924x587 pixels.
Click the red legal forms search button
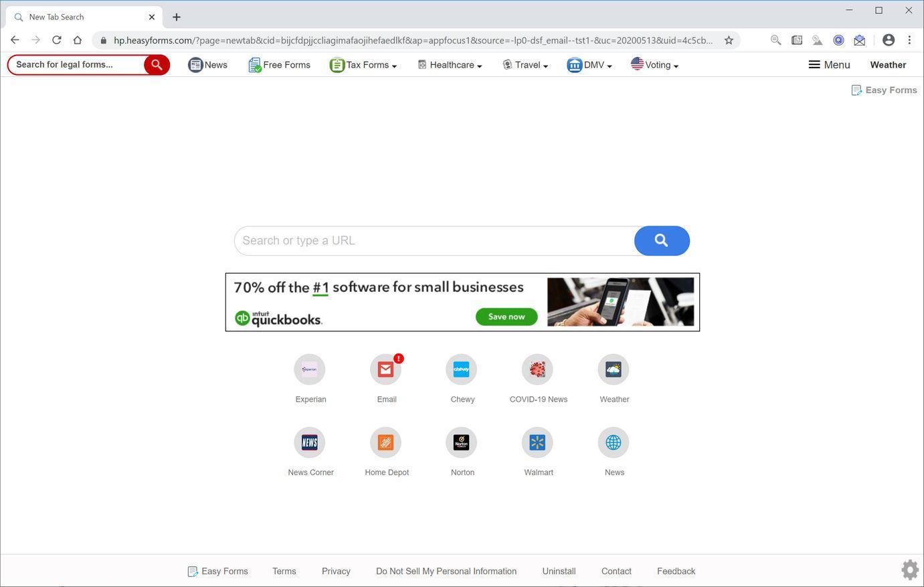click(157, 65)
